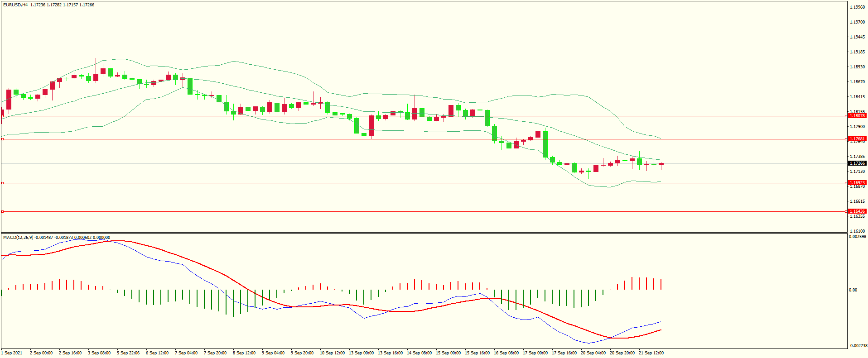Screen dimensions: 868x358
Task: Click the 1.19960 price scale label
Action: 857,7
